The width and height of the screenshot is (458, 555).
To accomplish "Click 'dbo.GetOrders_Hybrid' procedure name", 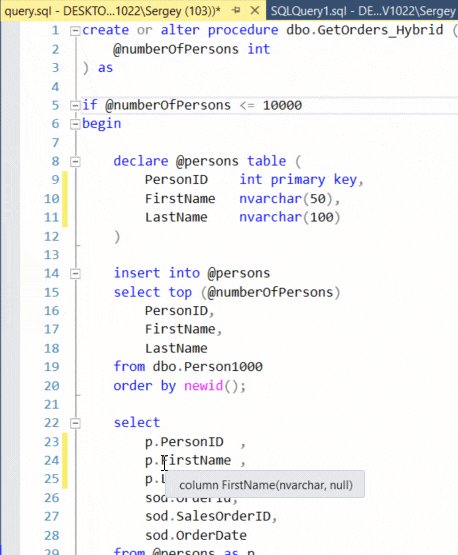I will click(365, 30).
